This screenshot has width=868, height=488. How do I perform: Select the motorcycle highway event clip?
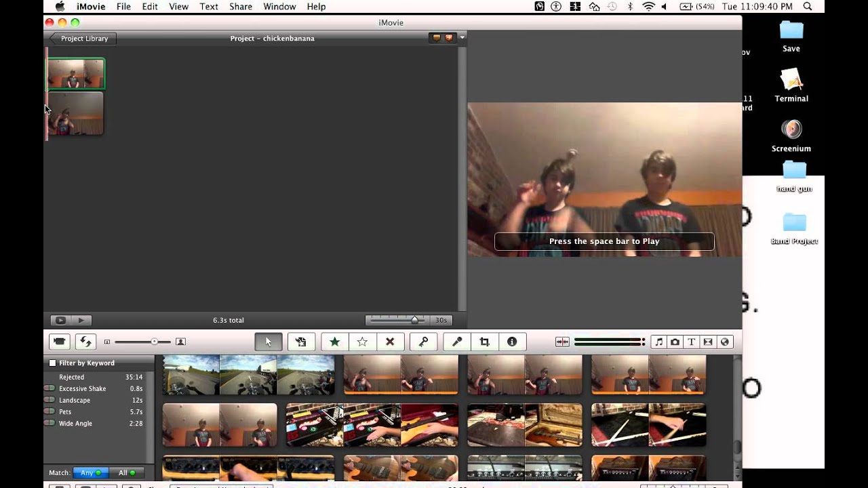[x=248, y=375]
